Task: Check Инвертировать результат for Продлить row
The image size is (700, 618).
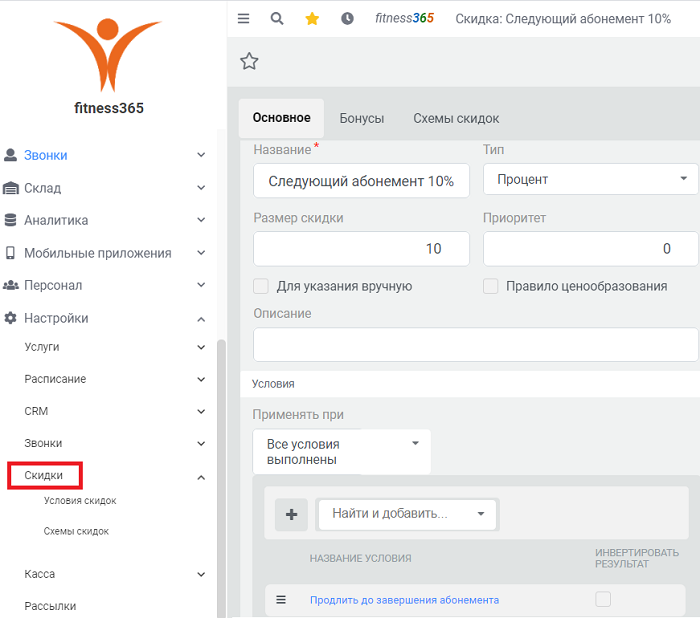Action: tap(603, 599)
